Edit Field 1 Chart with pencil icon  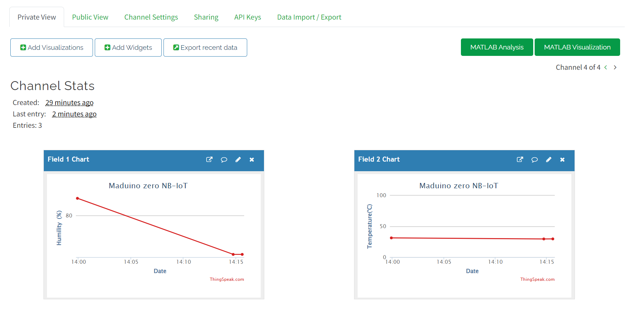[x=238, y=159]
